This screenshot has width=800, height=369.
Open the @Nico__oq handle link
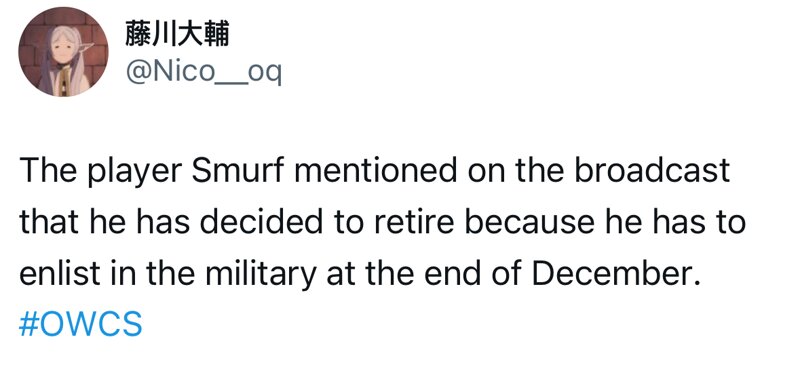(203, 73)
